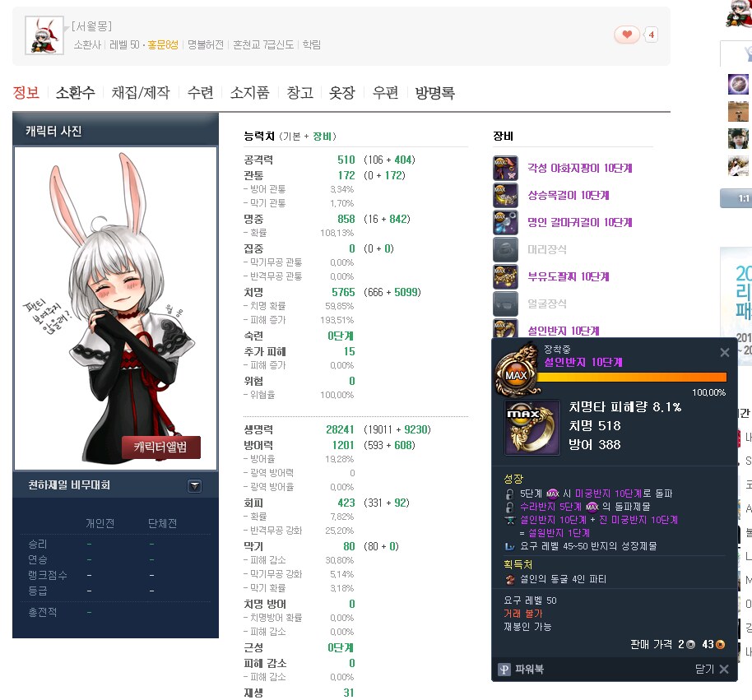Viewport: 752px width, 700px height.
Task: Click the character avatar thumbnail in header
Action: click(44, 35)
